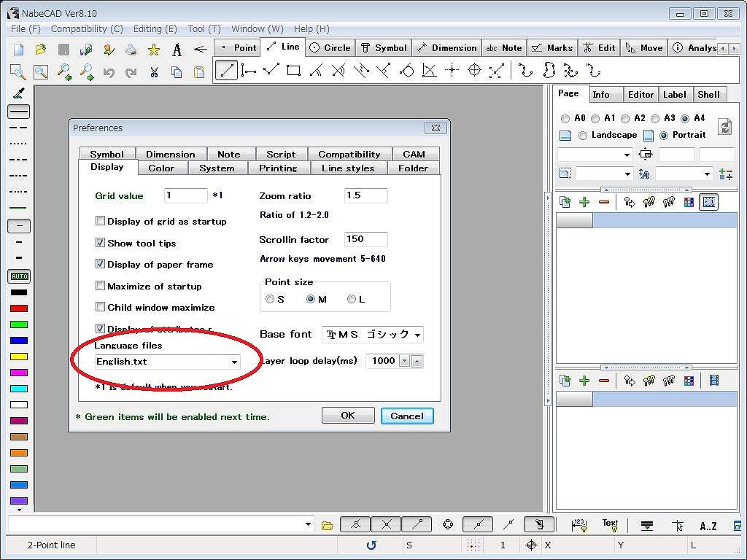Click the printer icon in toolbar
Image resolution: width=747 pixels, height=560 pixels.
[131, 49]
